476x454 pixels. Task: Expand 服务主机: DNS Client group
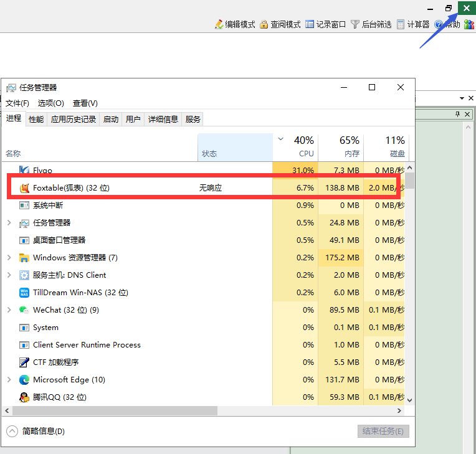point(9,275)
